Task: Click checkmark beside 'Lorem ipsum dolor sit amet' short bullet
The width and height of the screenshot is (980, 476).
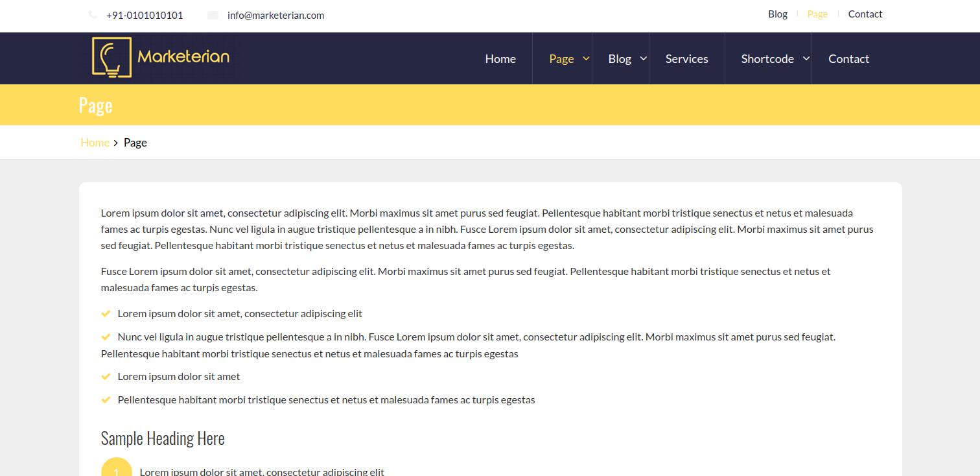Action: (106, 377)
